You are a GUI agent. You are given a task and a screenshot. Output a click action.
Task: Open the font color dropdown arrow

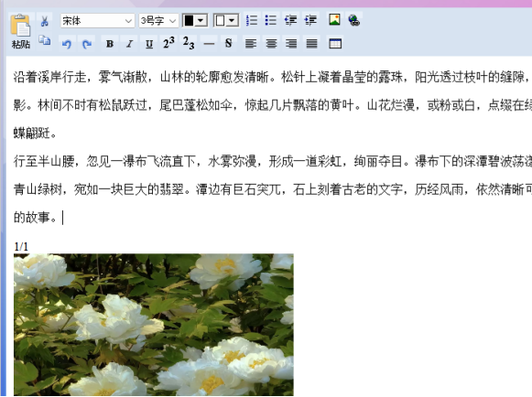point(201,21)
